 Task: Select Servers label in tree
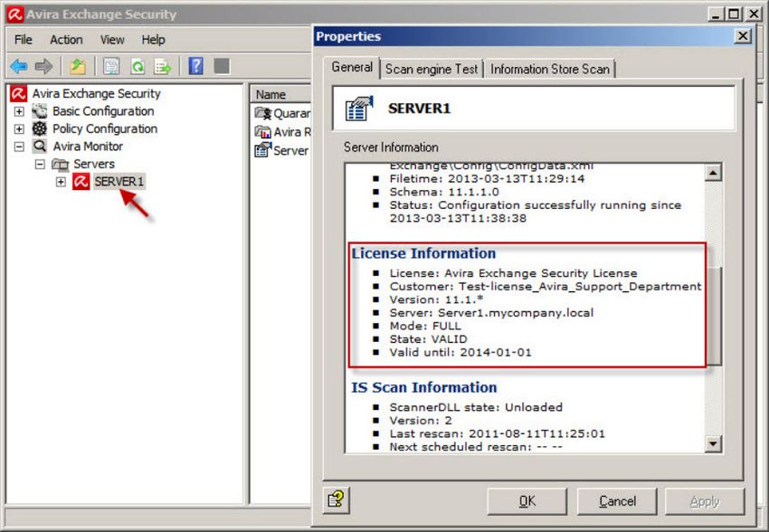pos(94,164)
